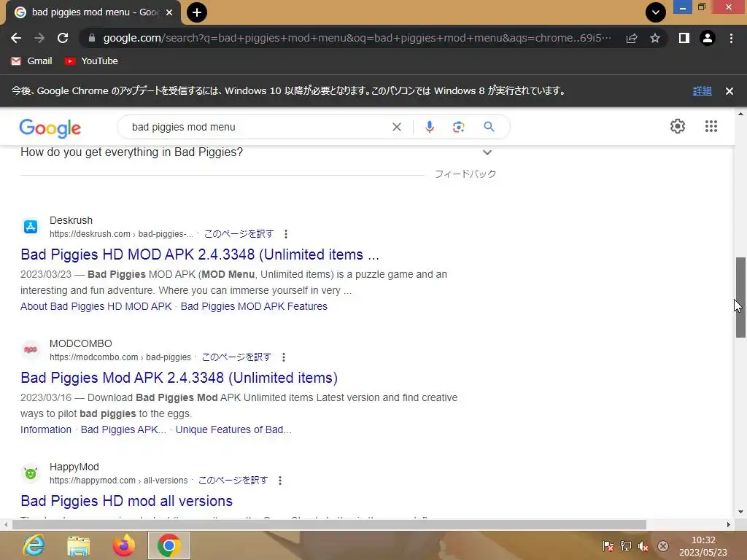Click the vertical scrollbar thumb
747x560 pixels.
(740, 297)
